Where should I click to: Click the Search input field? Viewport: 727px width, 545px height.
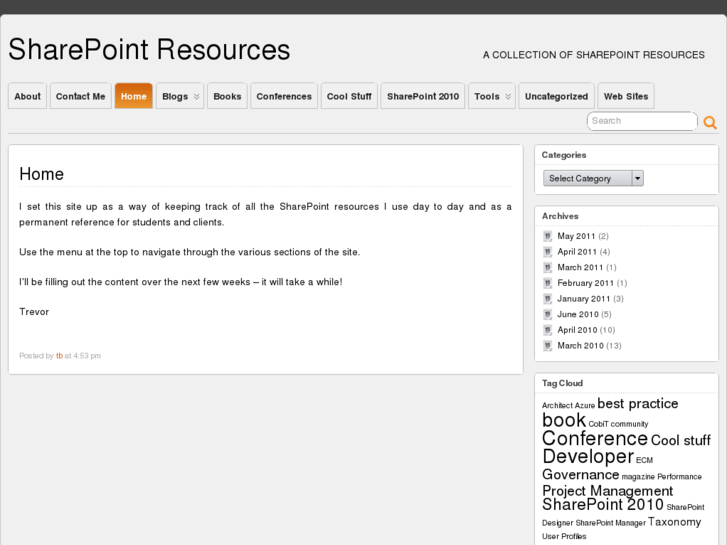pos(642,121)
